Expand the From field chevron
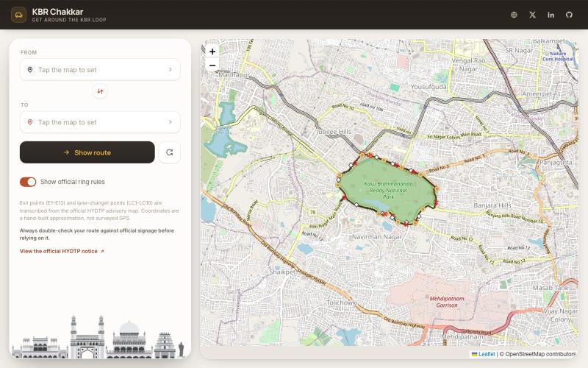 (x=171, y=69)
